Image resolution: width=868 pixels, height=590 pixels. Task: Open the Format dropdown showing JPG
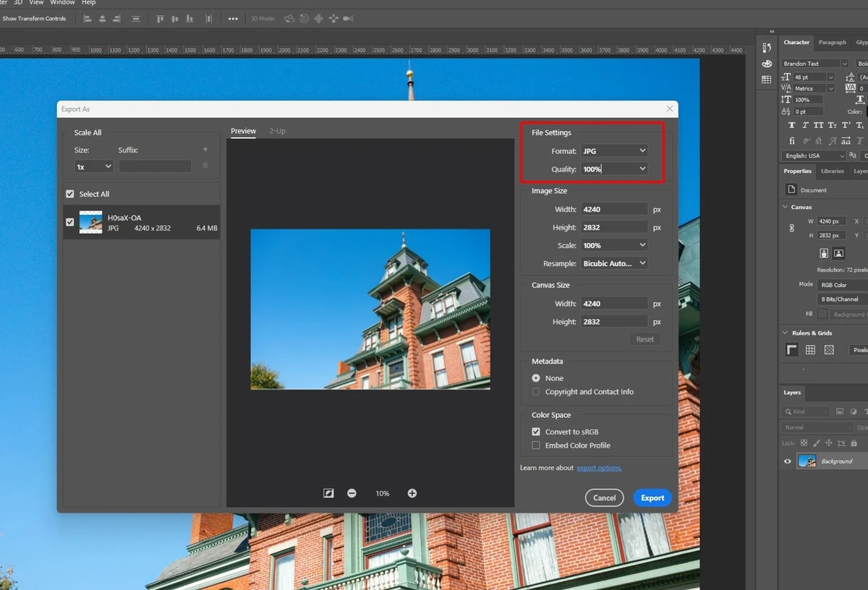click(613, 150)
